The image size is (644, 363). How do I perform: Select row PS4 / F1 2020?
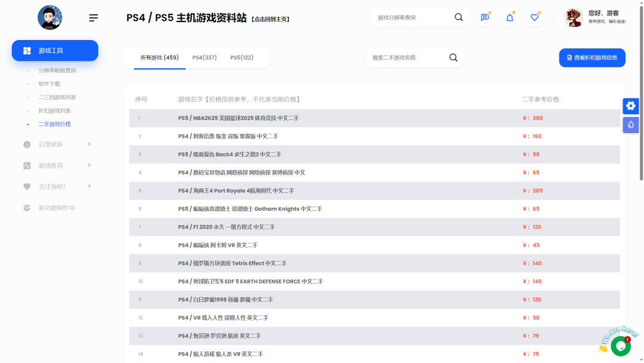(x=374, y=227)
